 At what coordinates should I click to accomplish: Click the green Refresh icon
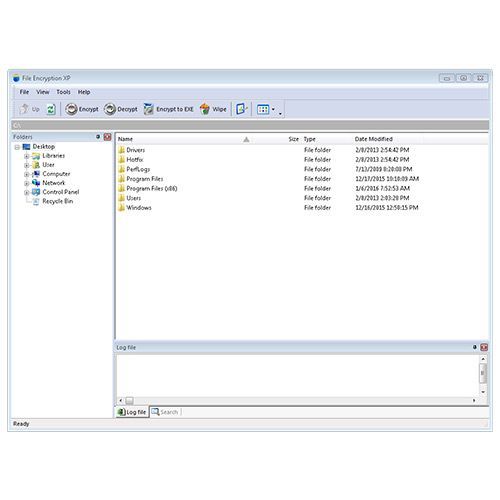tap(51, 109)
